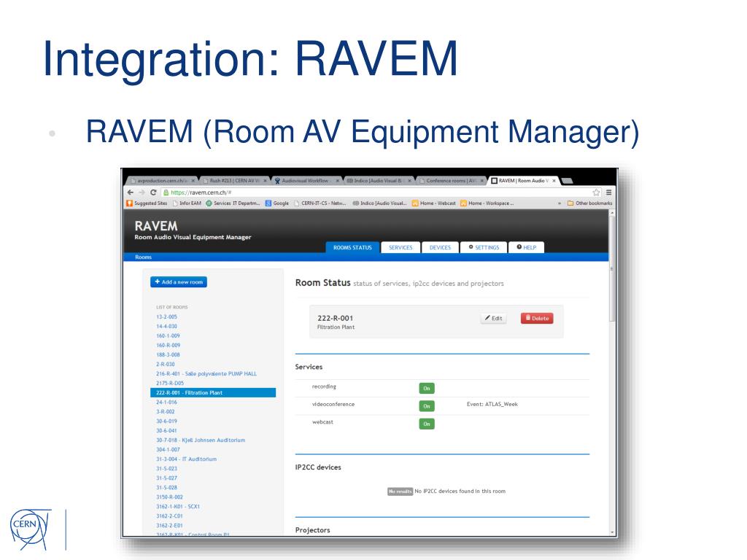This screenshot has height=560, width=747.
Task: Select room 30-6-019
Action: click(167, 421)
